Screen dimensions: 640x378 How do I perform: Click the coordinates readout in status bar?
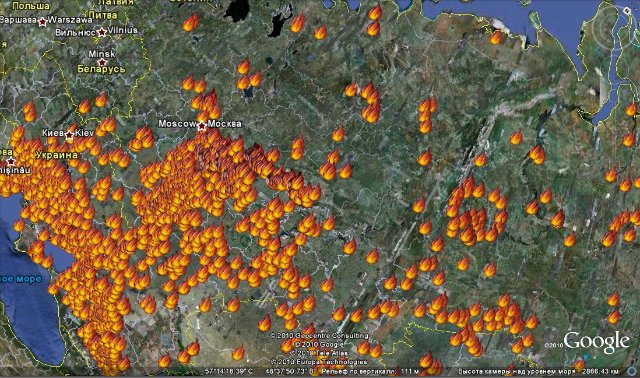pos(259,371)
